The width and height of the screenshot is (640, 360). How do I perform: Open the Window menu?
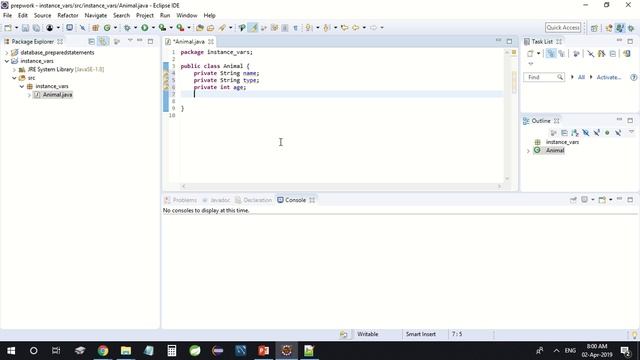coord(187,16)
